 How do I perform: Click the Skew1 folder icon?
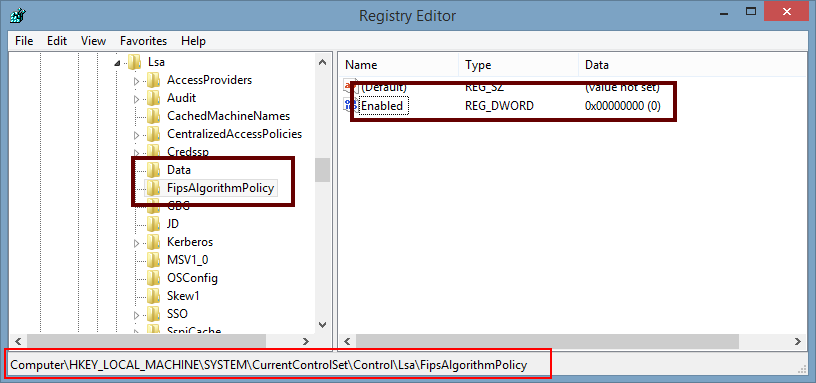point(153,296)
